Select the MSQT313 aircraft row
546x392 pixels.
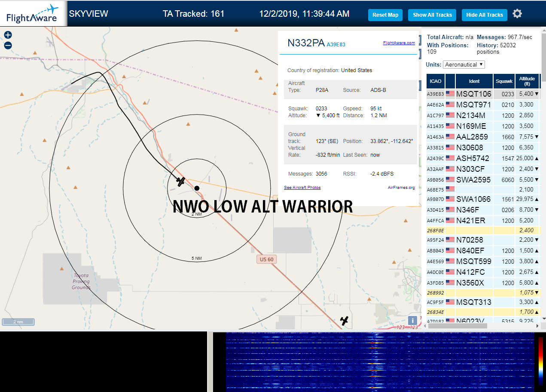(483, 302)
